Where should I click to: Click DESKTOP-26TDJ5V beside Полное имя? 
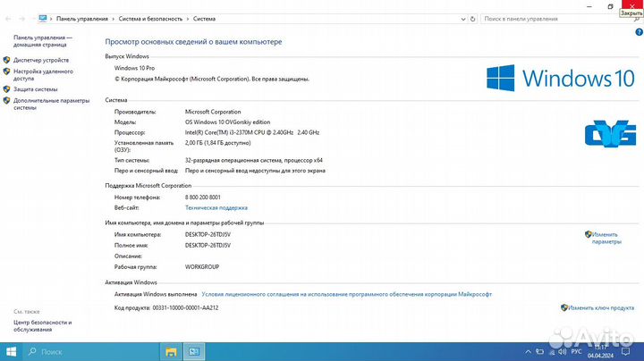[208, 246]
